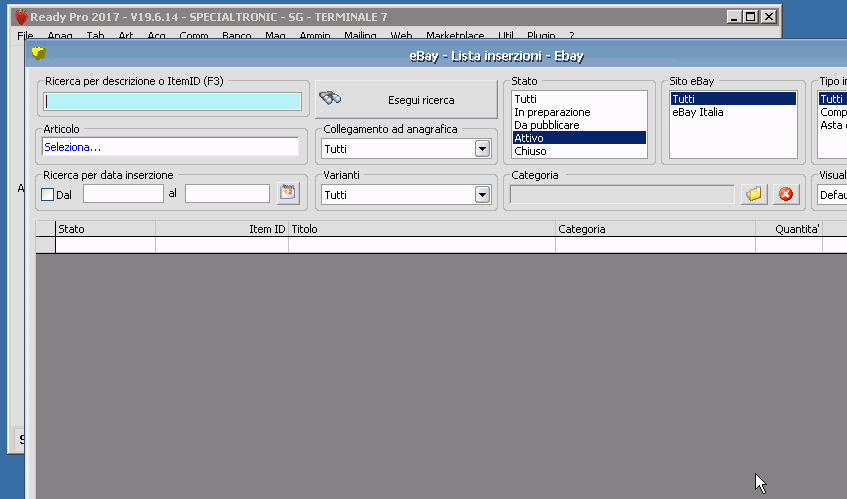The width and height of the screenshot is (847, 499).
Task: Open the calendar date picker icon
Action: [x=288, y=193]
